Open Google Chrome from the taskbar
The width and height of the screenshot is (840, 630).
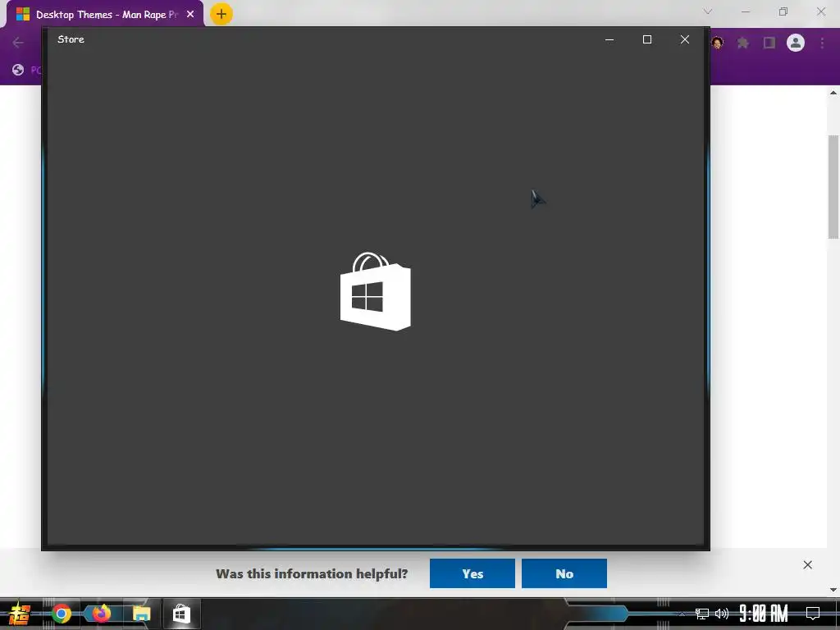(x=61, y=614)
